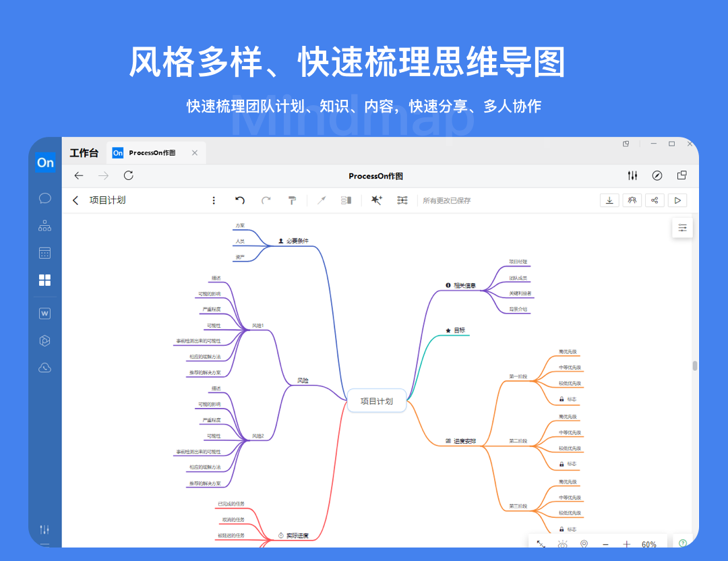Toggle the eye view mode at bottom
Screen dimensions: 728x561
point(562,544)
